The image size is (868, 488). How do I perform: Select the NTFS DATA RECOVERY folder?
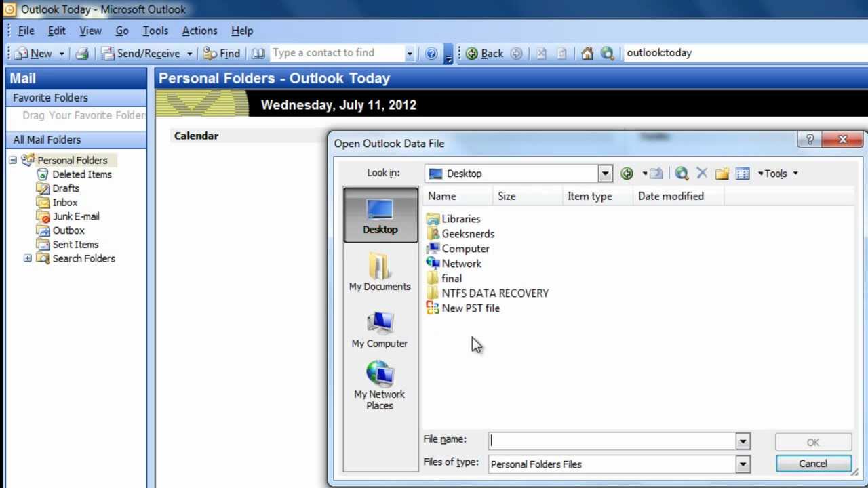pyautogui.click(x=488, y=293)
